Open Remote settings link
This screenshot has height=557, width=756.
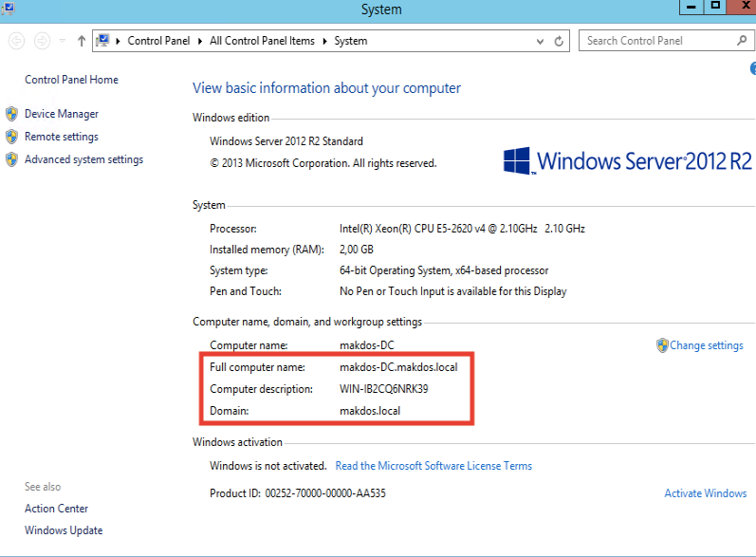pos(62,137)
